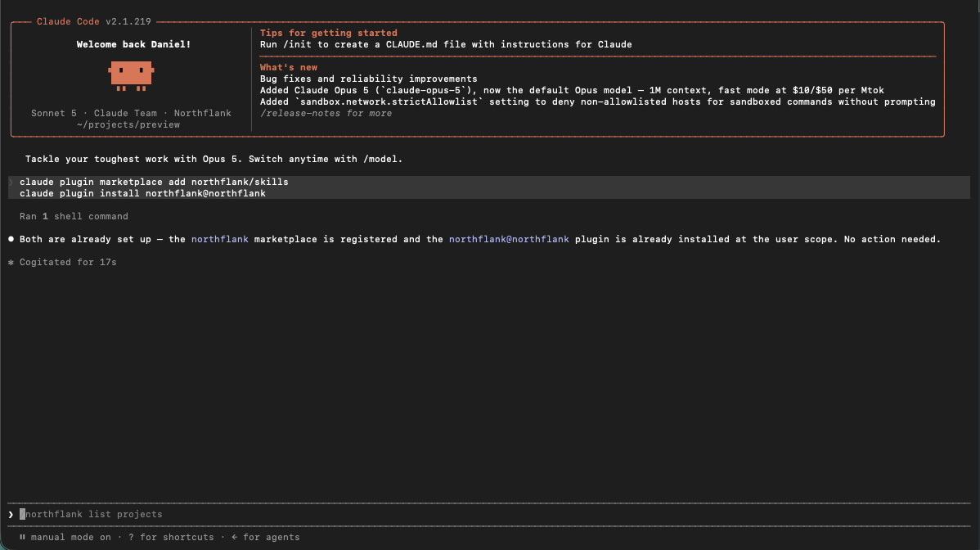Click '/release-notes for more' text
Screen dimensions: 980x550
point(326,113)
